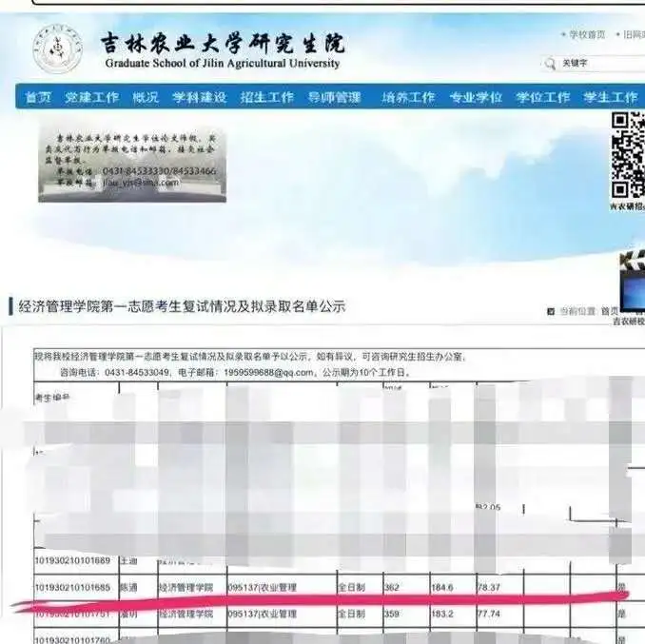Viewport: 645px width, 644px height.
Task: Click the score cell 362
Action: click(392, 587)
